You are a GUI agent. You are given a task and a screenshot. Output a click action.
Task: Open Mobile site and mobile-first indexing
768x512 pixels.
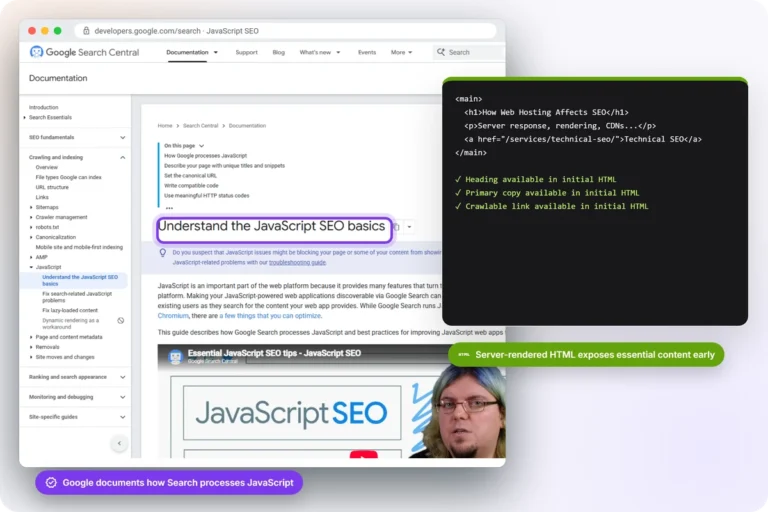pyautogui.click(x=79, y=247)
